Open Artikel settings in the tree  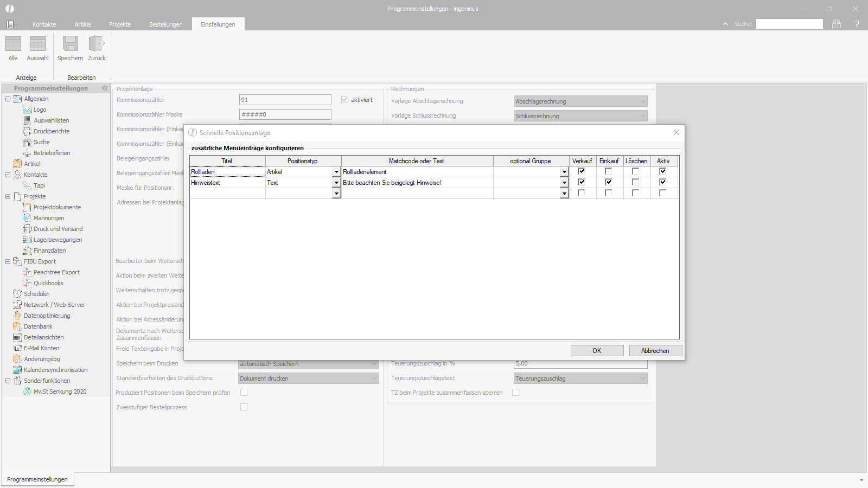pos(32,164)
